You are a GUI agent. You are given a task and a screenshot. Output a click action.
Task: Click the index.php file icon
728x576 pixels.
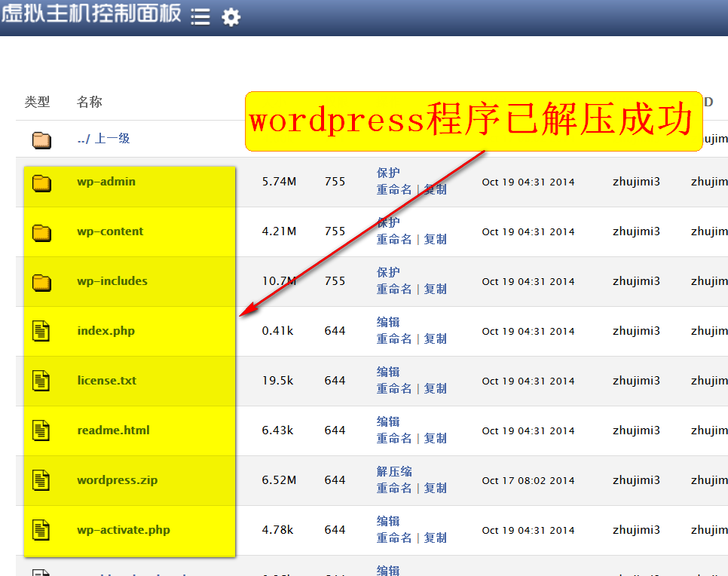coord(41,331)
